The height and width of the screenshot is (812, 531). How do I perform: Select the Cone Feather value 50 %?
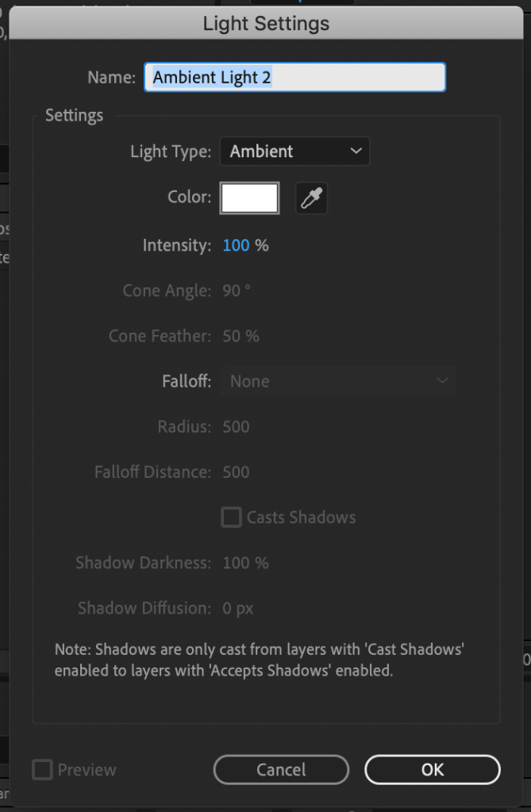240,337
